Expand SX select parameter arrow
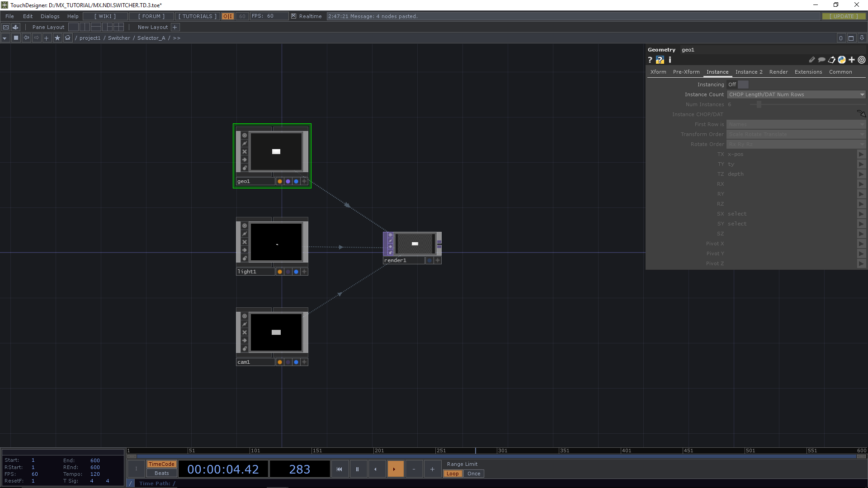Screen dimensions: 868x488 click(861, 214)
